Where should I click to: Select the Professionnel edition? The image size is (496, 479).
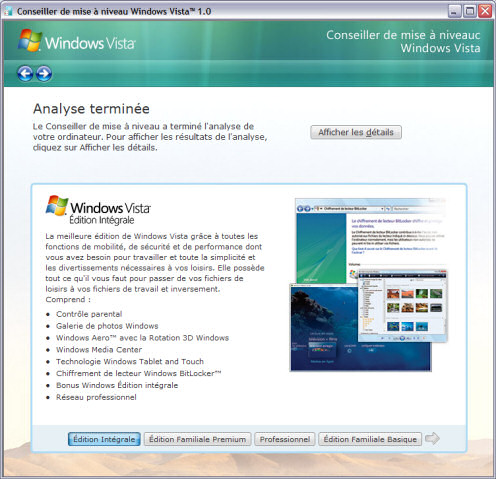pyautogui.click(x=285, y=439)
